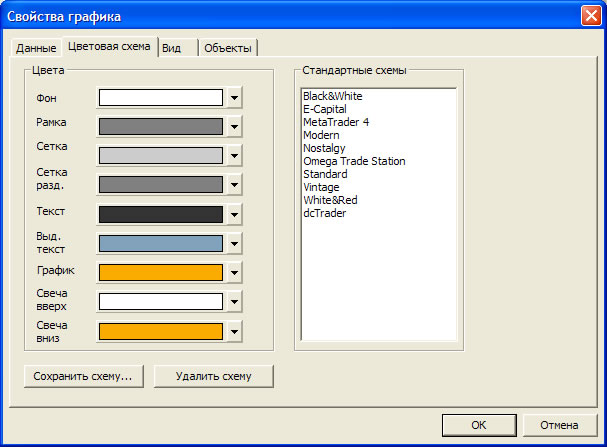Open the Объекты tab
This screenshot has height=447, width=607.
click(x=228, y=49)
